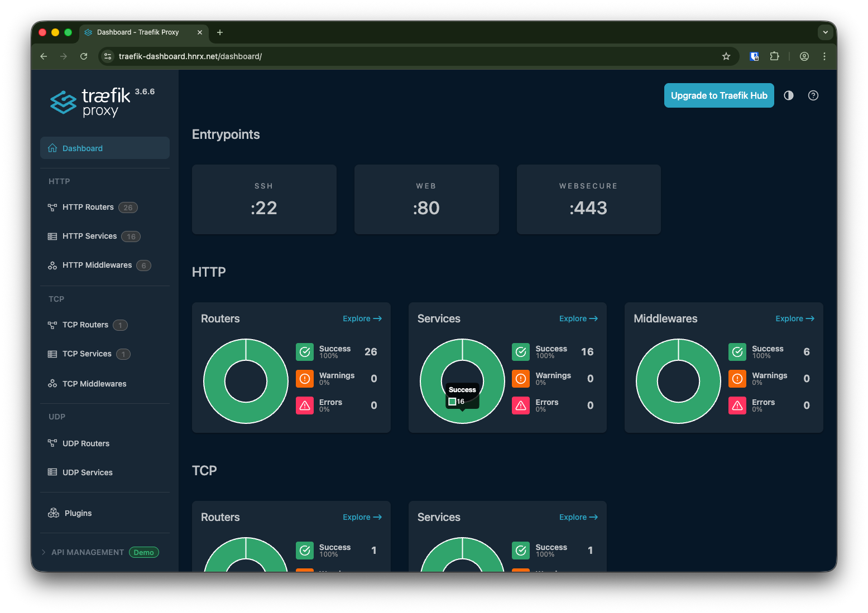Click Upgrade to Traefik Hub button
868x613 pixels.
click(718, 95)
